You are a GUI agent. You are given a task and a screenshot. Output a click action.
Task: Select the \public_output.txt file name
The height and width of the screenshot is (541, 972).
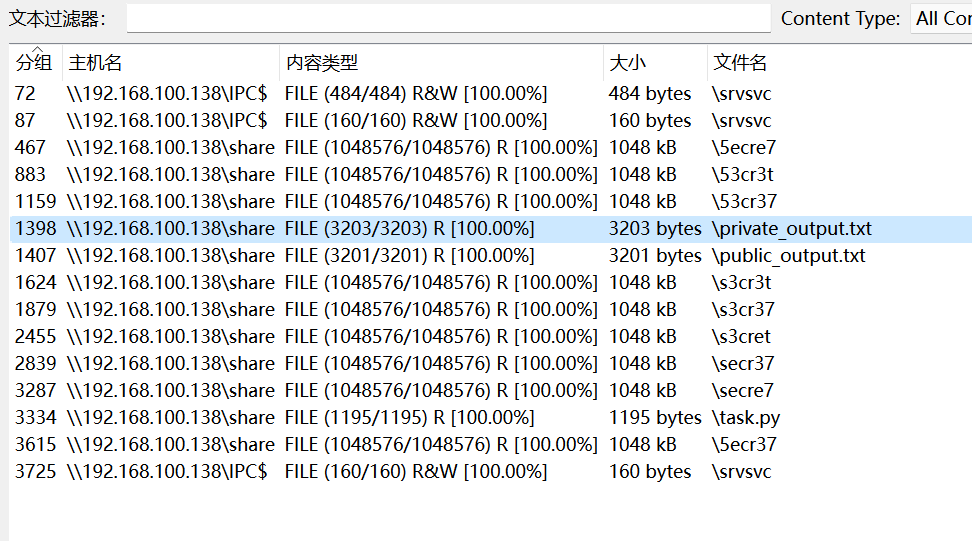pyautogui.click(x=789, y=256)
